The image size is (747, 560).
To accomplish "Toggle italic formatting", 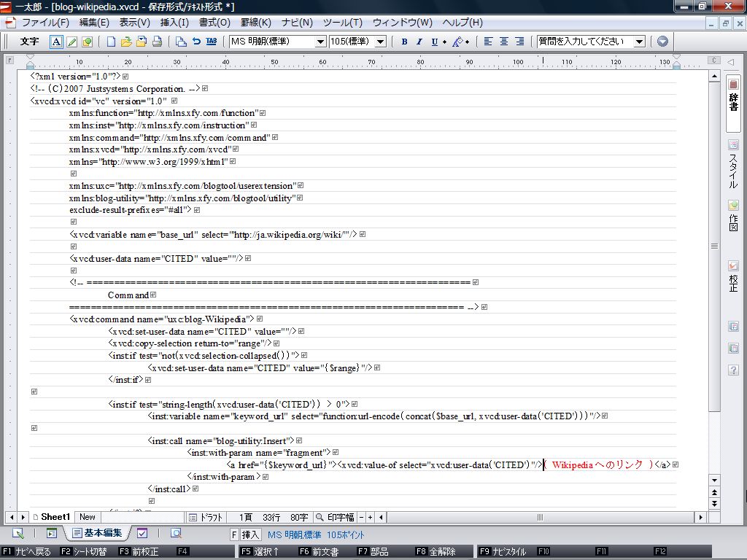I will [x=419, y=42].
